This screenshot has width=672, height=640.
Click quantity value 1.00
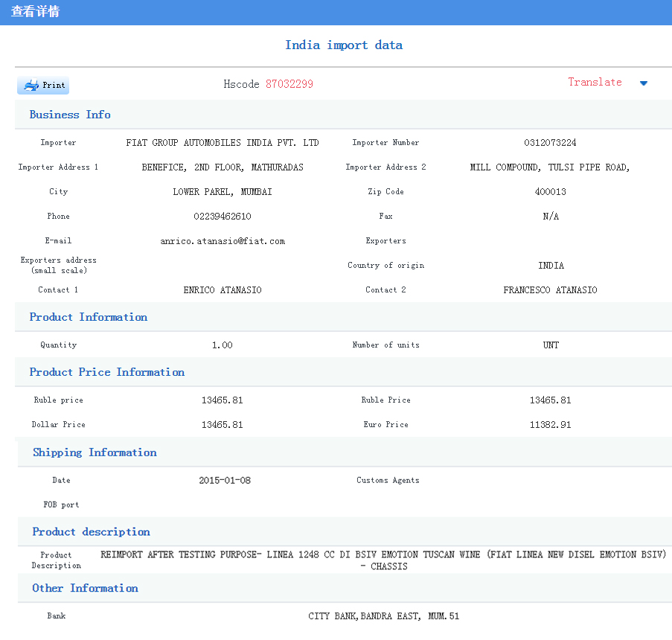(x=222, y=345)
